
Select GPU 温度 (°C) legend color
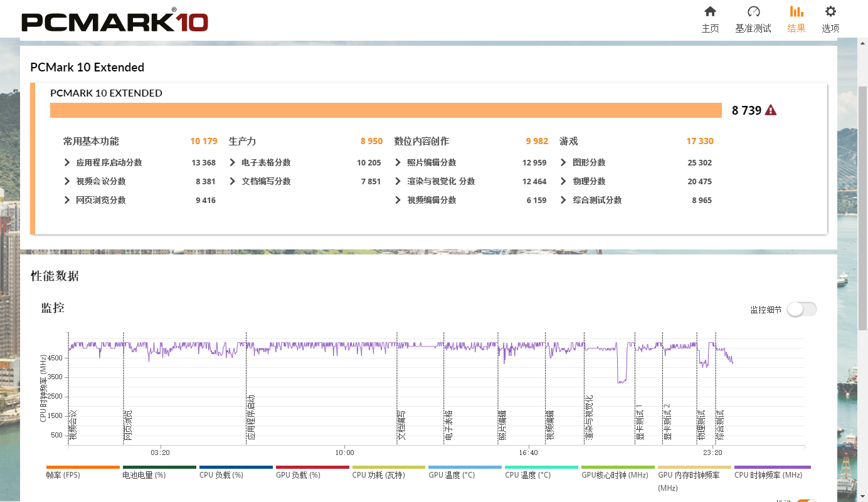click(465, 467)
